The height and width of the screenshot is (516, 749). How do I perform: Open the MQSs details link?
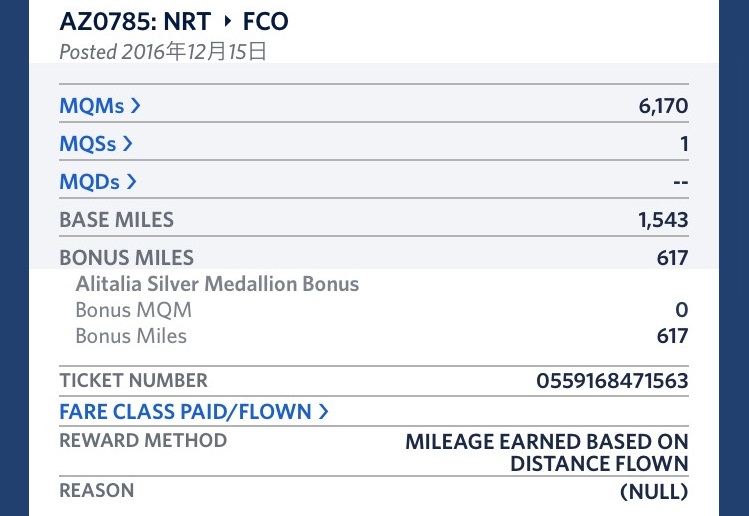(x=96, y=143)
